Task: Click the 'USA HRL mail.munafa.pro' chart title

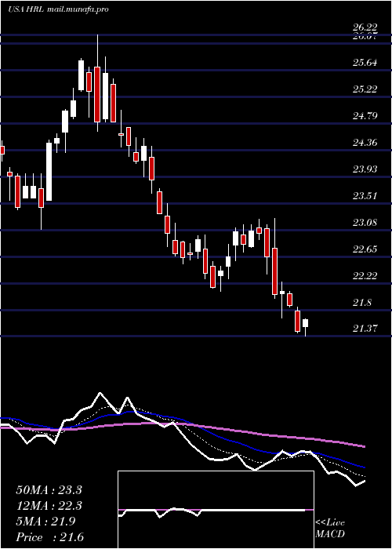Action: pos(58,9)
